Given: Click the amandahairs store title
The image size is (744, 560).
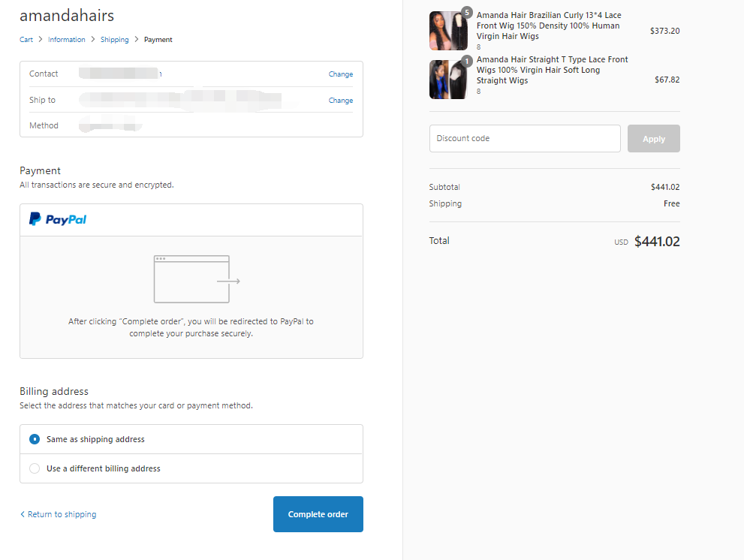Looking at the screenshot, I should point(67,16).
